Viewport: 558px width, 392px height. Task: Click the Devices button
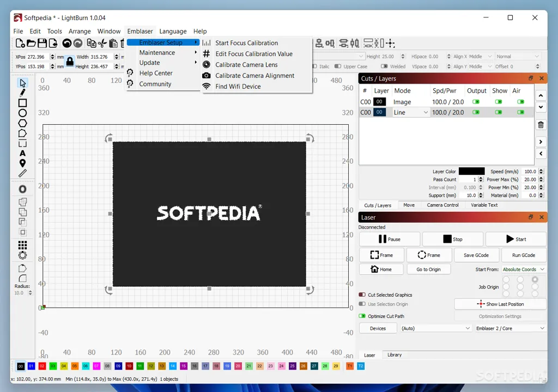378,328
